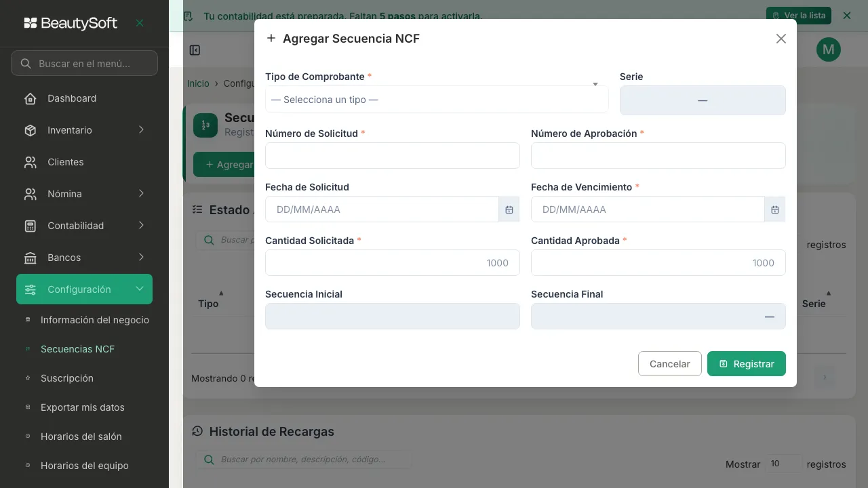The image size is (868, 488).
Task: Open the user avatar M
Action: click(829, 49)
